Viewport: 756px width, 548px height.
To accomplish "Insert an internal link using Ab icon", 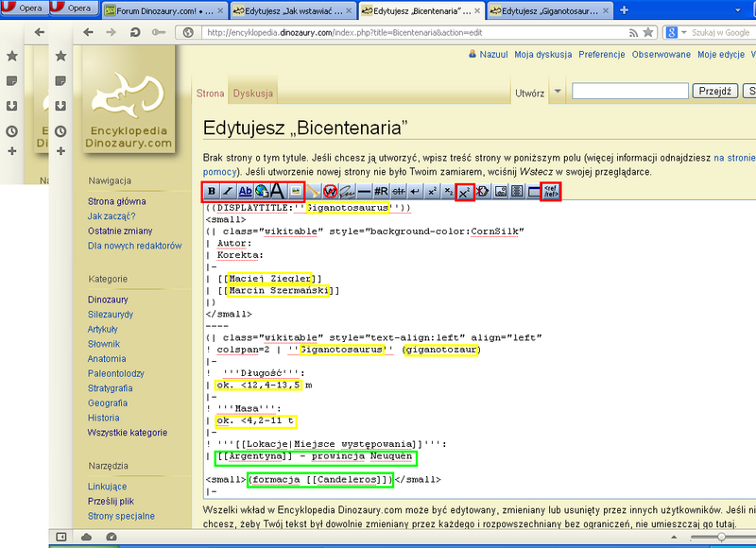I will (x=246, y=192).
